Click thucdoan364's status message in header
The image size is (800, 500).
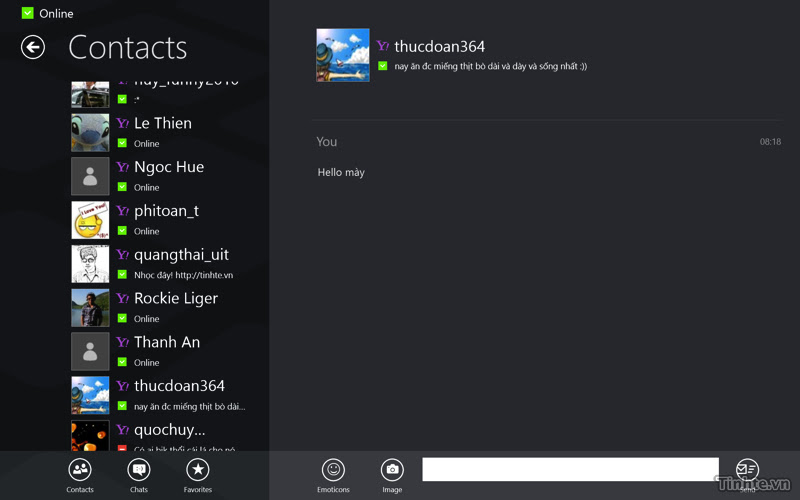click(x=491, y=66)
